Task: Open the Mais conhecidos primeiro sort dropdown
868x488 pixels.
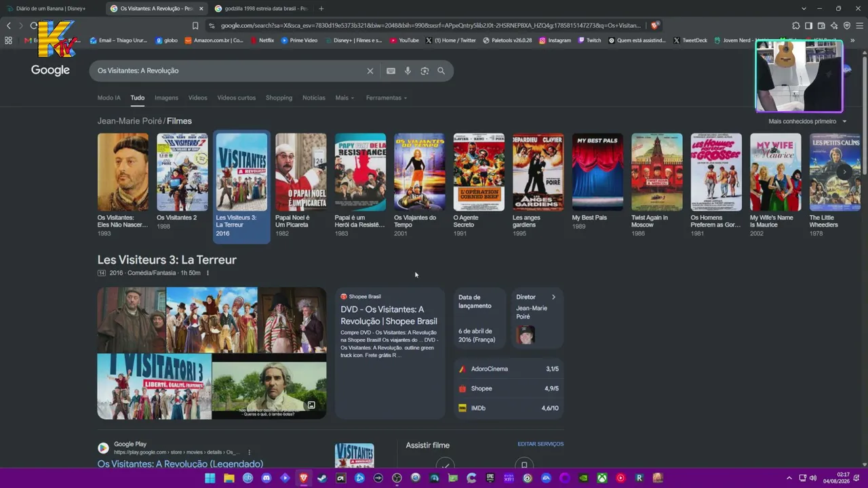Action: point(808,121)
